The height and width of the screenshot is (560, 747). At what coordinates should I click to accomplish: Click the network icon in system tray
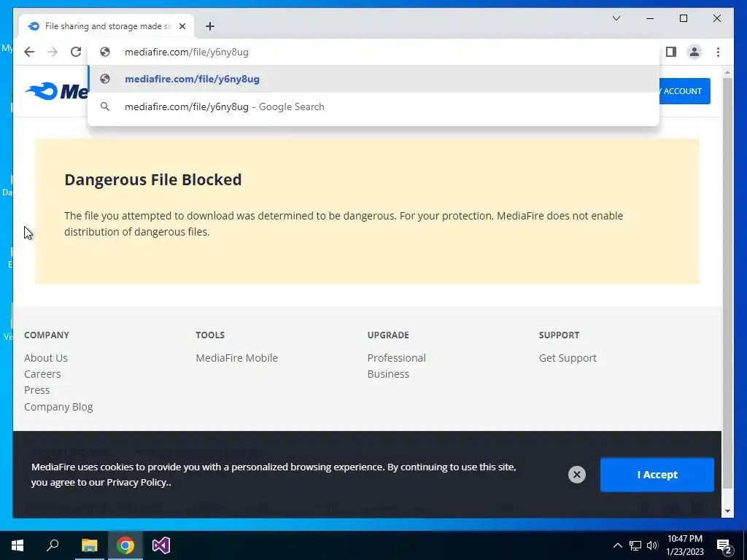coord(635,545)
